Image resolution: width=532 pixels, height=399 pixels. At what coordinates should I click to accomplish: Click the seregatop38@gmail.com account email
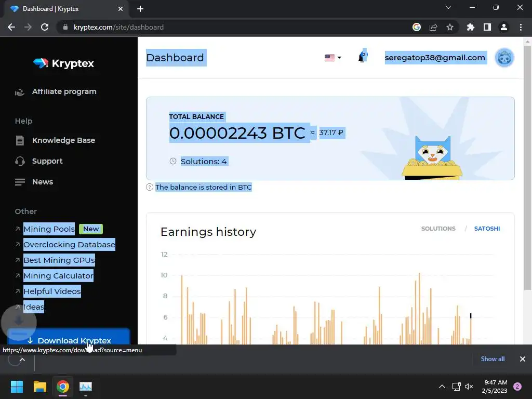(435, 58)
